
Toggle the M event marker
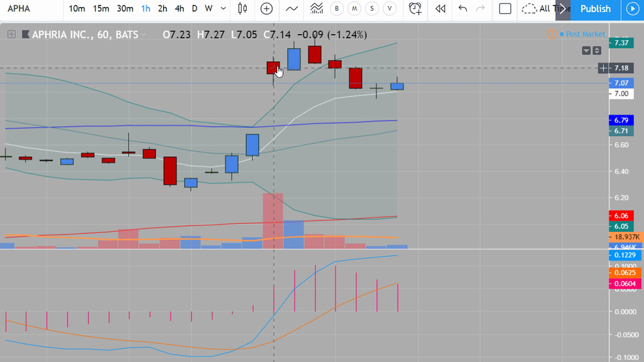point(354,9)
